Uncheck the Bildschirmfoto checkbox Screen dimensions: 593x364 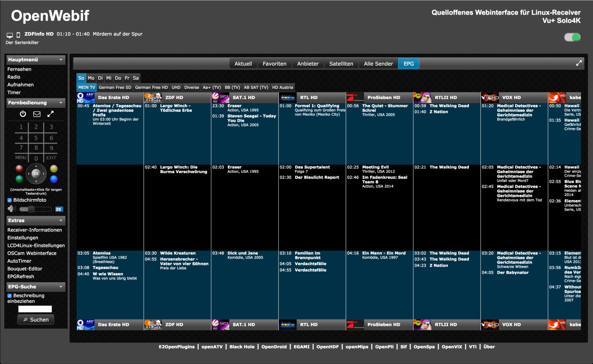coord(10,200)
